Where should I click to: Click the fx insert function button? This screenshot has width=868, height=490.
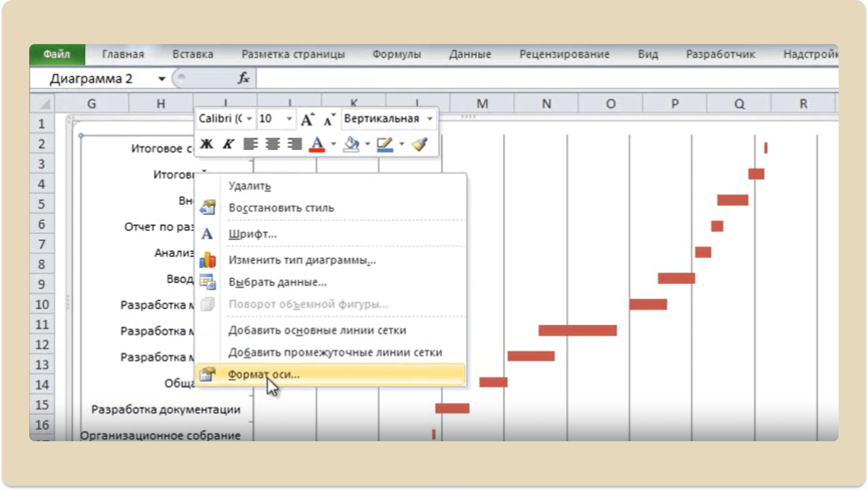(x=243, y=78)
